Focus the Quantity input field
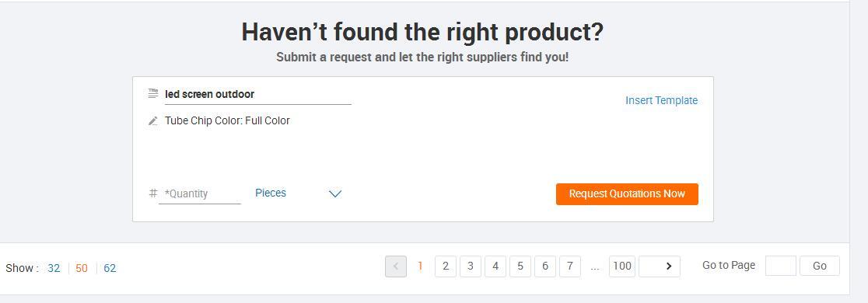This screenshot has width=868, height=303. tap(200, 194)
